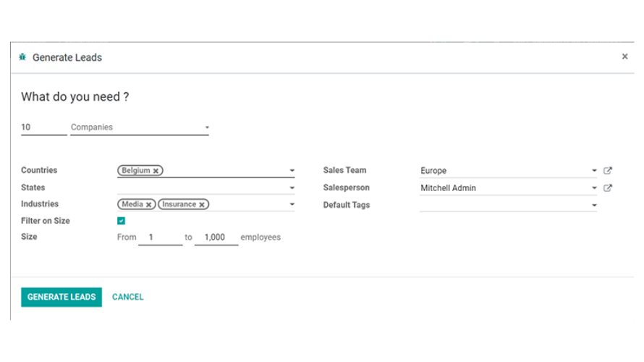Click the number of leads field
This screenshot has height=362, width=644.
coord(43,127)
